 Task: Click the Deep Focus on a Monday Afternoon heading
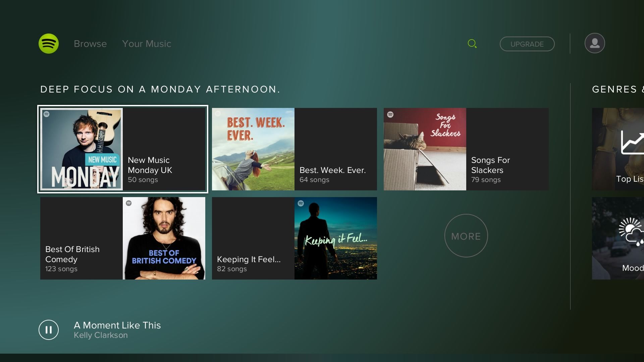click(x=160, y=89)
